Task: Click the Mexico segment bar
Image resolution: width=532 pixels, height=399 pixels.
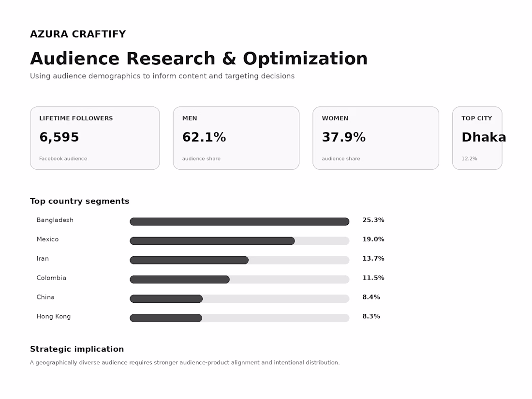Action: (239, 241)
